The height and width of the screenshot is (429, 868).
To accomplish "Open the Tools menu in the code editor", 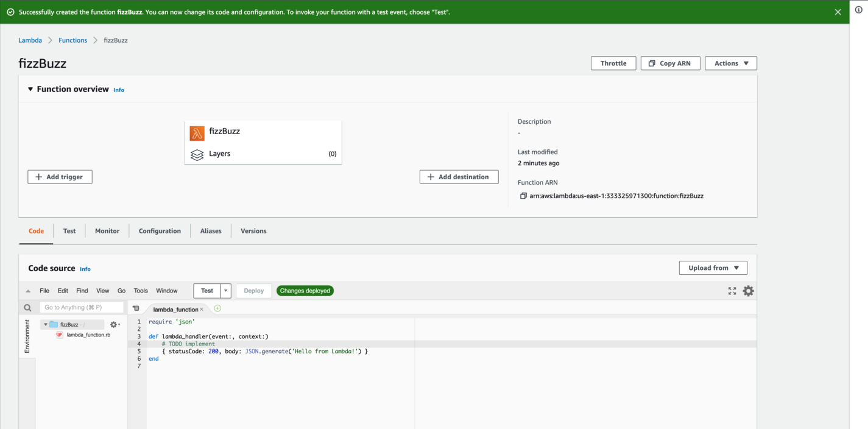I will [141, 291].
